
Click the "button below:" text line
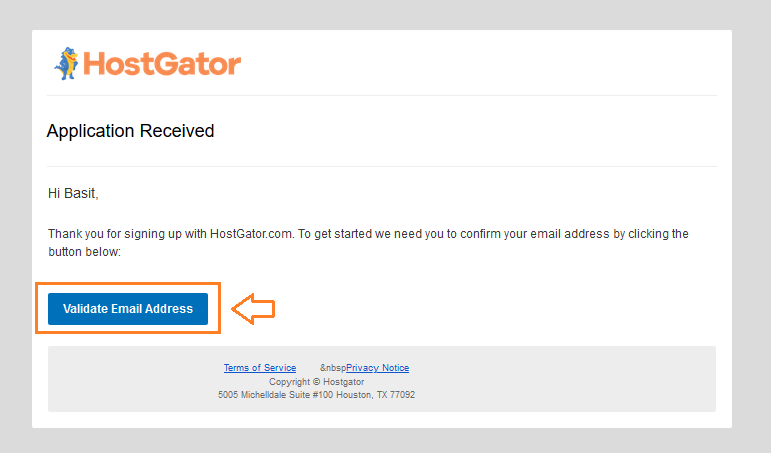pyautogui.click(x=85, y=252)
